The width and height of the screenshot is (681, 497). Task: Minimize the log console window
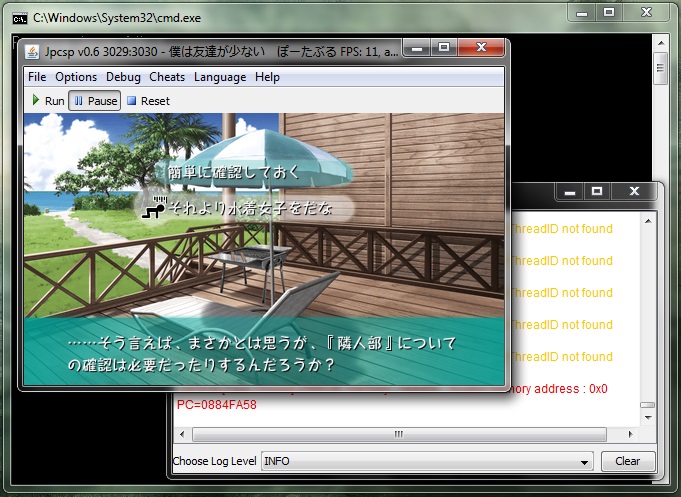click(570, 192)
